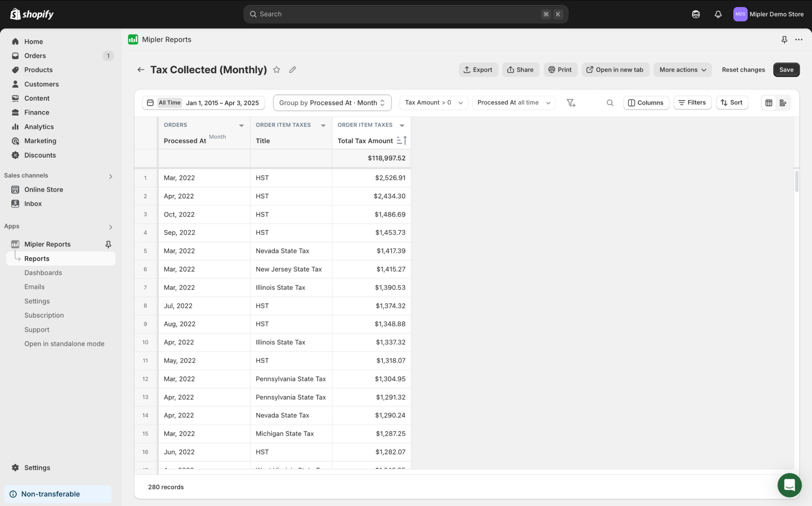
Task: Open Group by Processed At Month dropdown
Action: point(332,103)
